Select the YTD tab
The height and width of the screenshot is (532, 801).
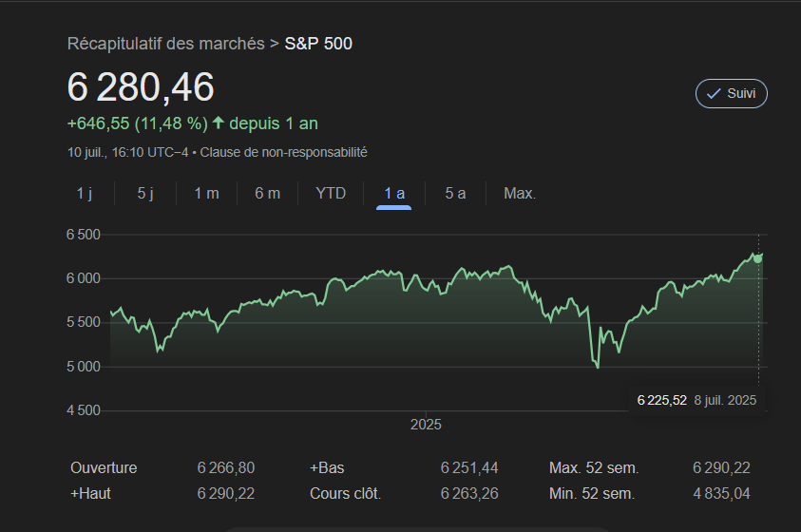[331, 194]
